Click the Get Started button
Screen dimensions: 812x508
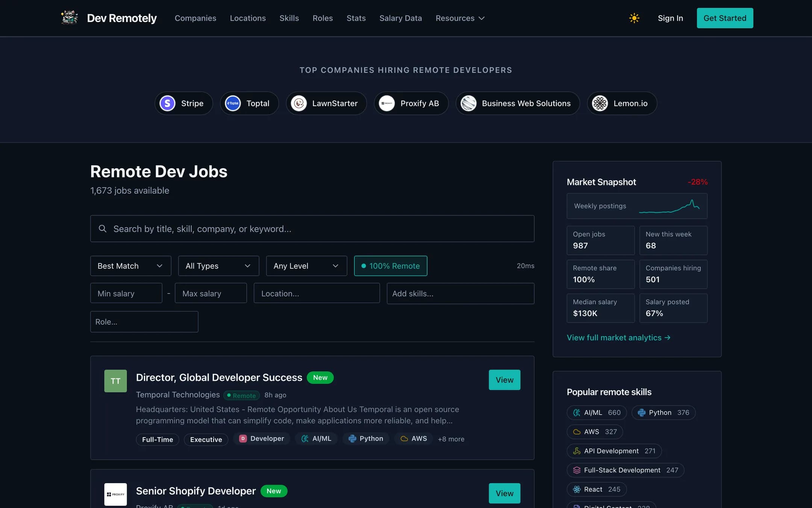point(724,18)
